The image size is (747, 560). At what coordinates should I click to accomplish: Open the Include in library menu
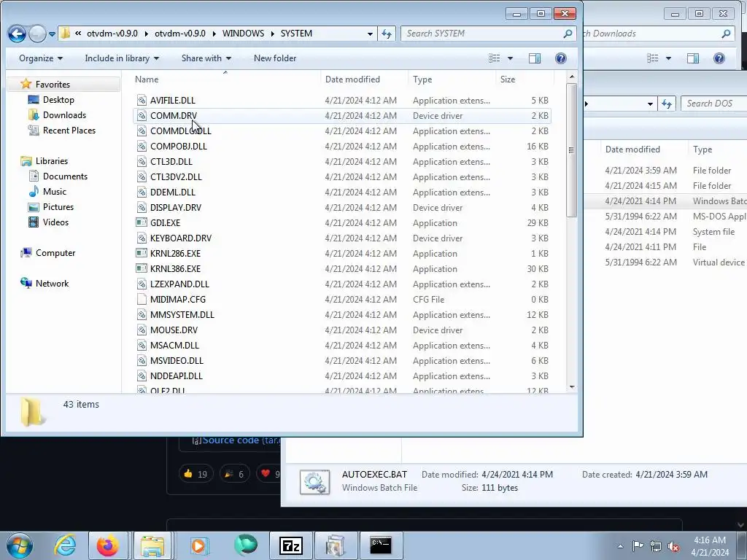click(x=122, y=58)
